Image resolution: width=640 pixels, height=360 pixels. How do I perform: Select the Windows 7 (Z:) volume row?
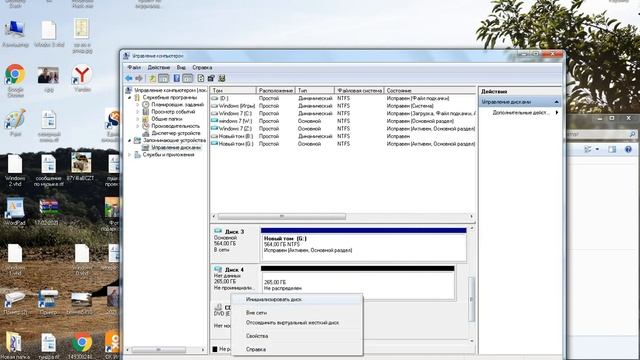pos(343,129)
